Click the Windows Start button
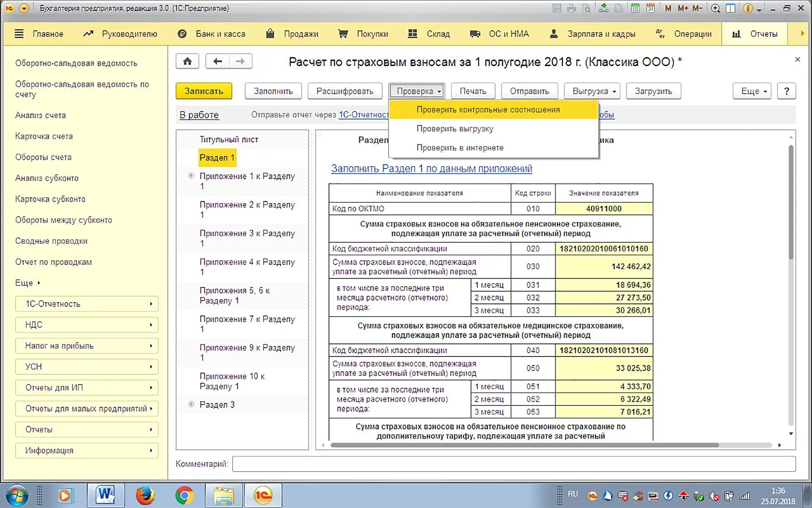Image resolution: width=812 pixels, height=508 pixels. (17, 496)
